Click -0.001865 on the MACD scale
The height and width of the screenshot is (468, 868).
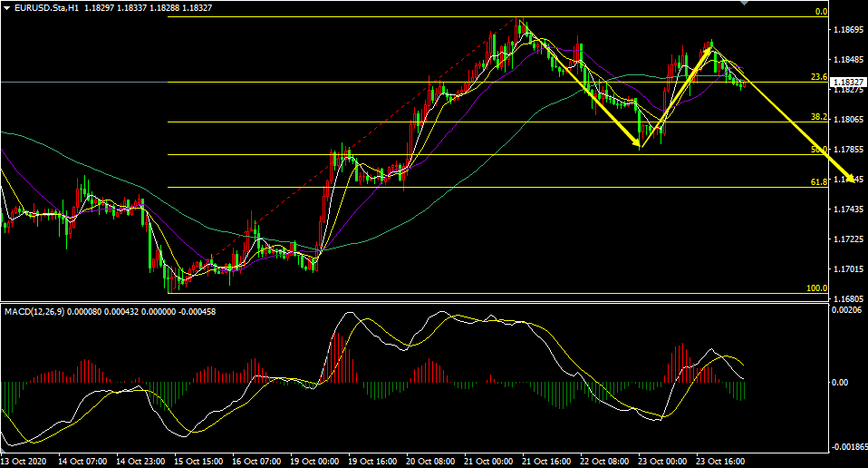[x=850, y=447]
